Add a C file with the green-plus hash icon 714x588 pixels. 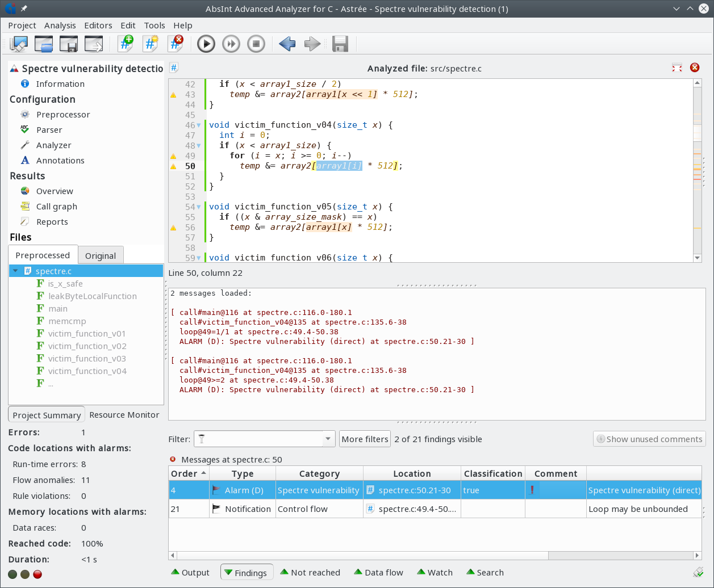[125, 44]
